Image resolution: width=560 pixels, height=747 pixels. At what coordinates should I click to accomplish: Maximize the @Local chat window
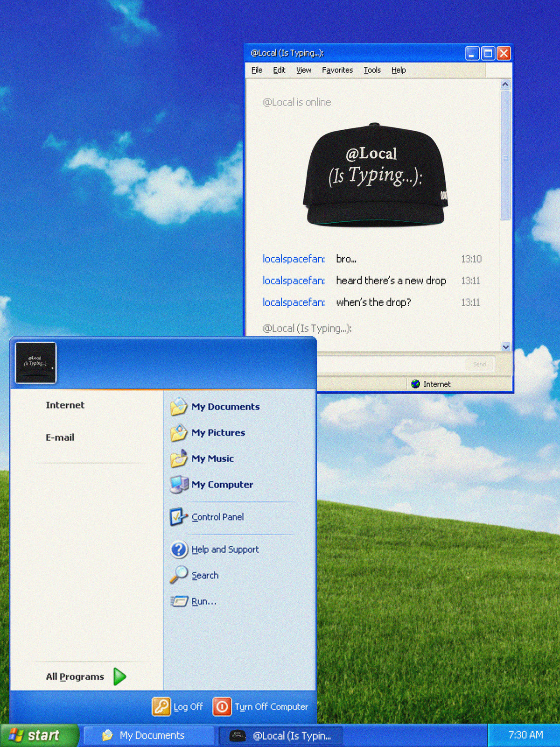coord(488,53)
